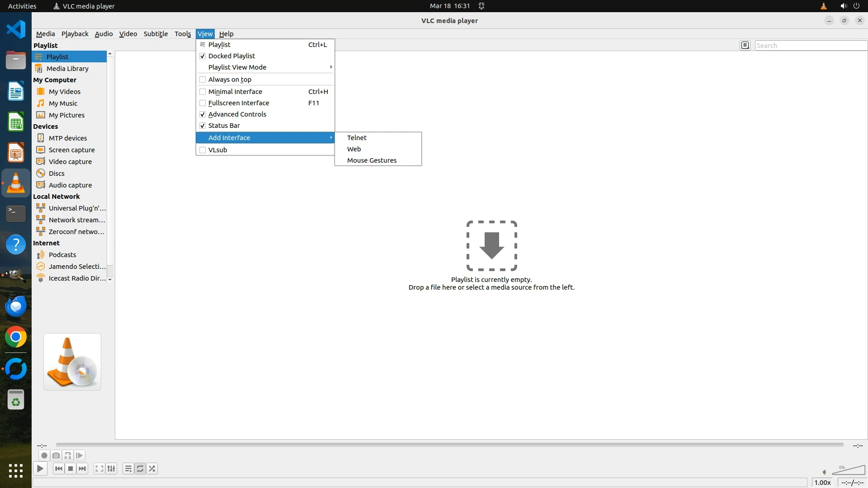Click the volume slider
The height and width of the screenshot is (488, 868).
849,470
